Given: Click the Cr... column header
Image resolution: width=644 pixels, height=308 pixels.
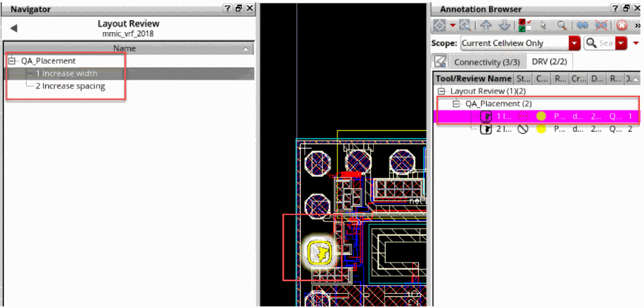Looking at the screenshot, I should click(578, 78).
